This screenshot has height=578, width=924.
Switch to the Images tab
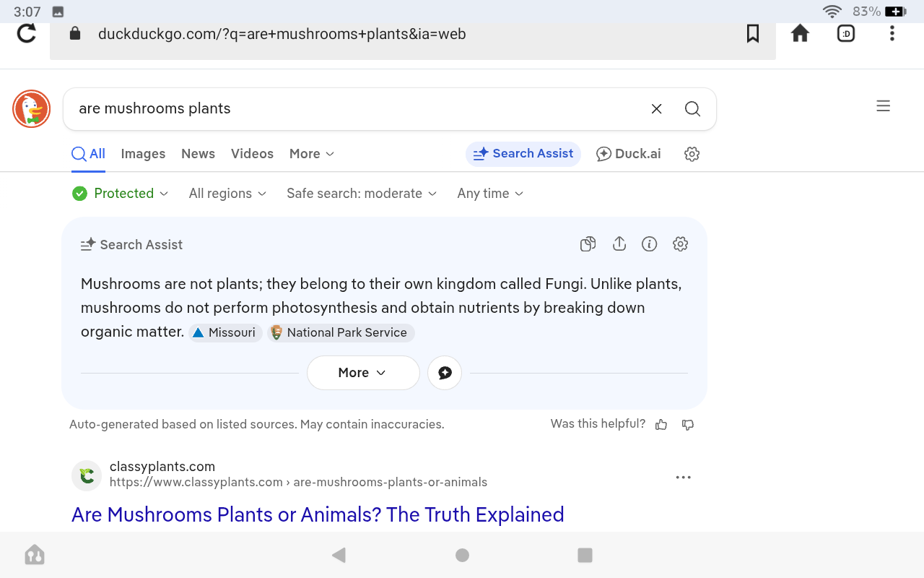[143, 154]
